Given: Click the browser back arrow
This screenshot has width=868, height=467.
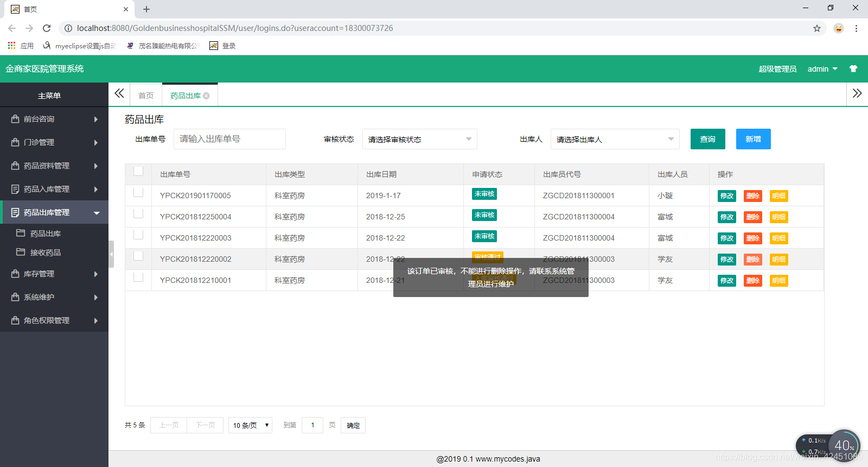Looking at the screenshot, I should pyautogui.click(x=12, y=28).
